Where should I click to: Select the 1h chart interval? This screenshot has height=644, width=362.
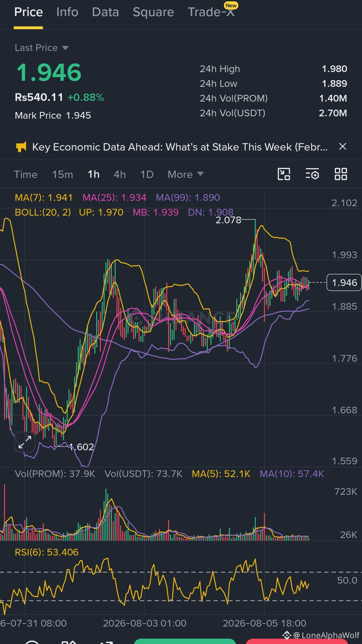point(94,174)
